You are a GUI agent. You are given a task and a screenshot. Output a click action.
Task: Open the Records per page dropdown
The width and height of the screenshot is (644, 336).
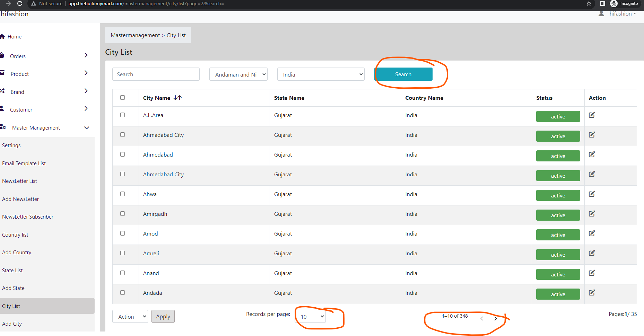[310, 316]
